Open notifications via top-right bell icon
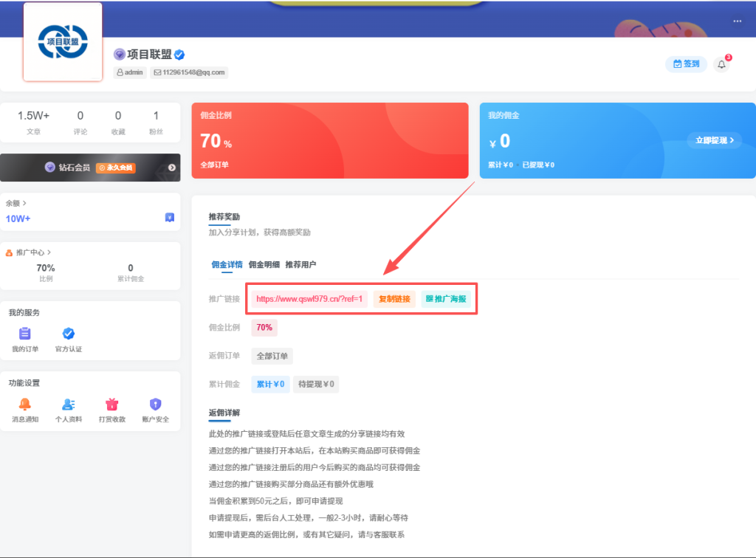This screenshot has height=558, width=756. click(721, 64)
